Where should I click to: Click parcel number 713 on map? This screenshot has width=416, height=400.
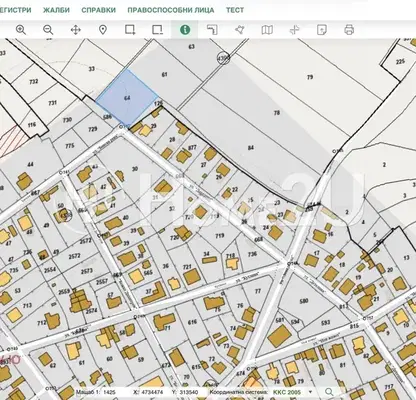point(27,305)
